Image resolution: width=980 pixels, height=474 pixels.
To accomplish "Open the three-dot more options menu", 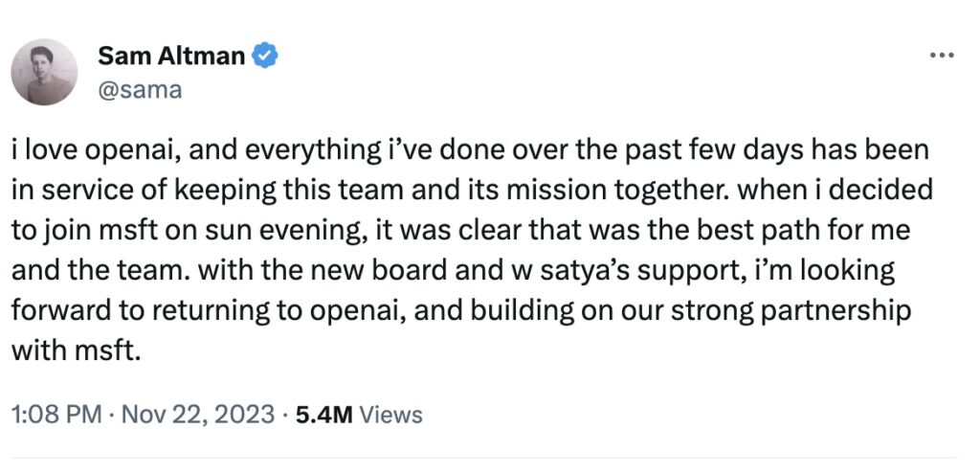I will [x=942, y=56].
